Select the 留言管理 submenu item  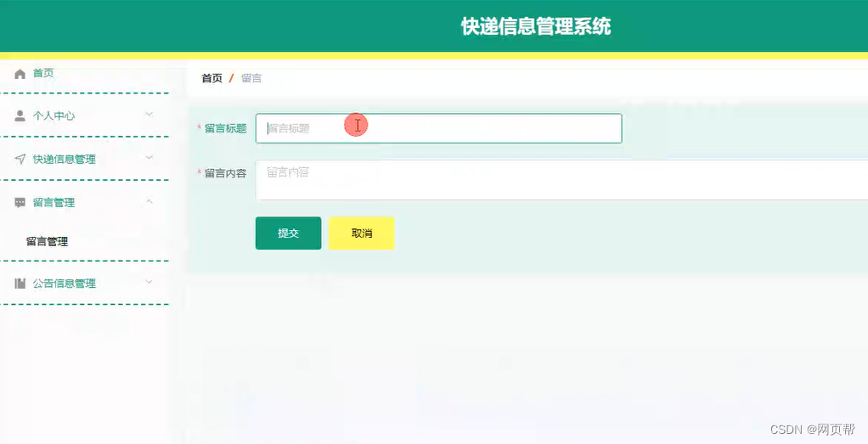[47, 241]
